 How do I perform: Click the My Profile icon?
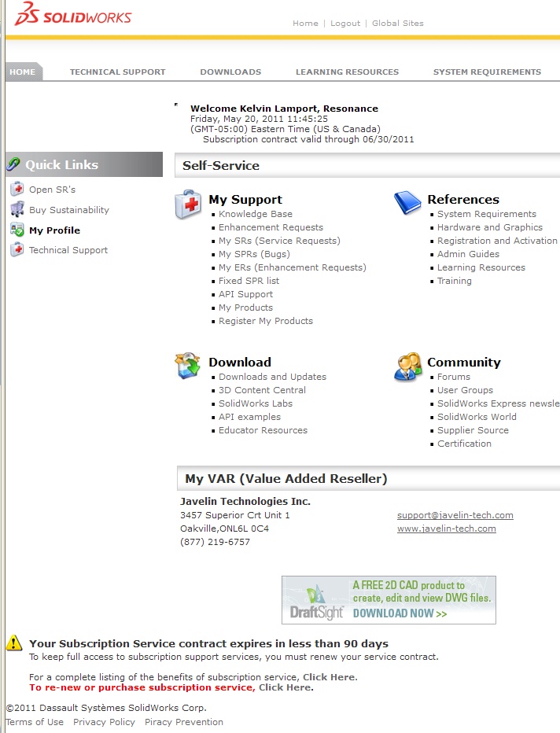click(x=17, y=230)
